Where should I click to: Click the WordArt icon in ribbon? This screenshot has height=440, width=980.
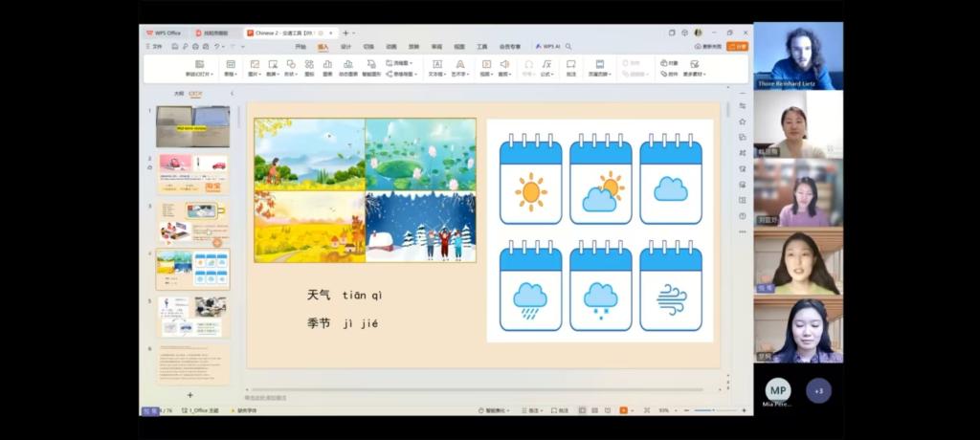(x=460, y=65)
